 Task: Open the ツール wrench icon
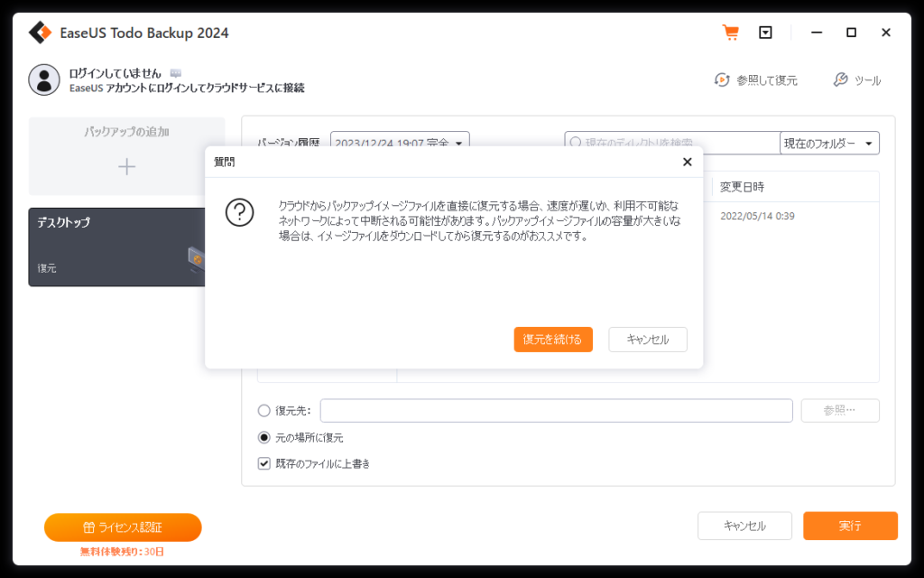[x=840, y=80]
